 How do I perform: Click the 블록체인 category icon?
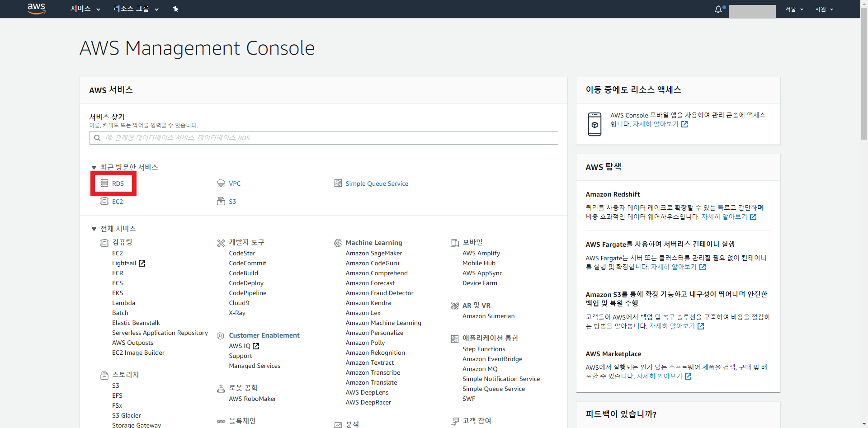[221, 421]
